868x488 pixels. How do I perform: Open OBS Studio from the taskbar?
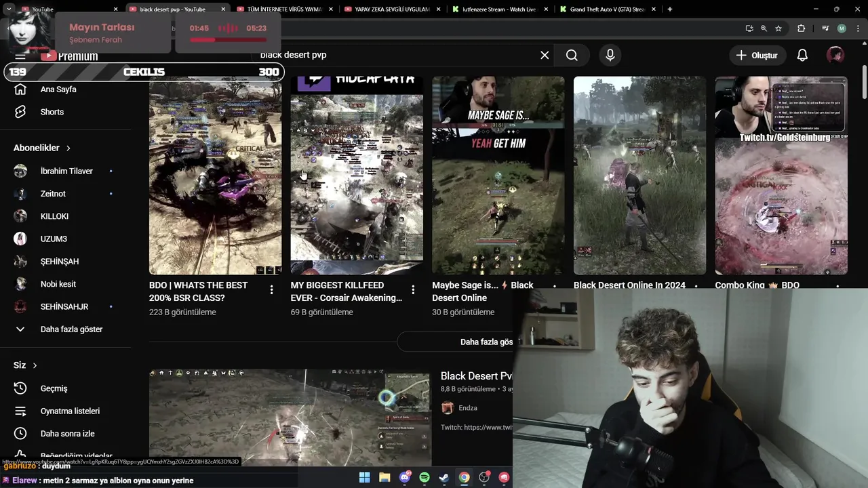pos(484,477)
